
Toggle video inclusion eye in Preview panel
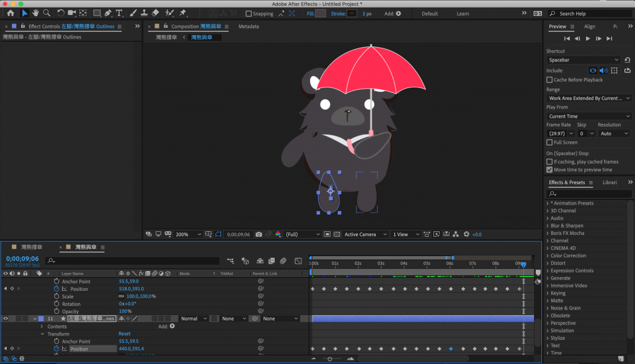[x=593, y=71]
